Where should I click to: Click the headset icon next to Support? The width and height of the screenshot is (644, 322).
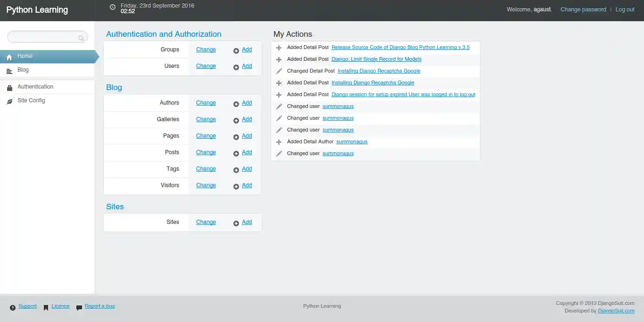click(12, 306)
